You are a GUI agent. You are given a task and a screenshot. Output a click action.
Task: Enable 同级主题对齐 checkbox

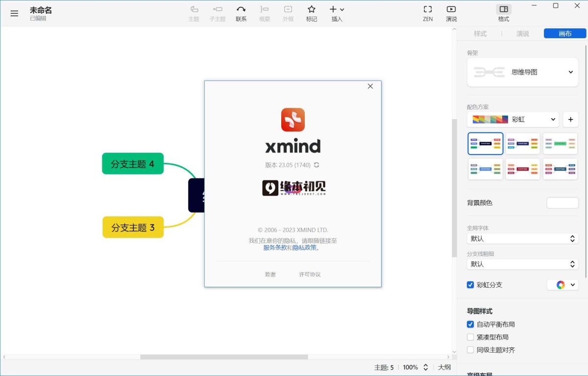point(470,350)
